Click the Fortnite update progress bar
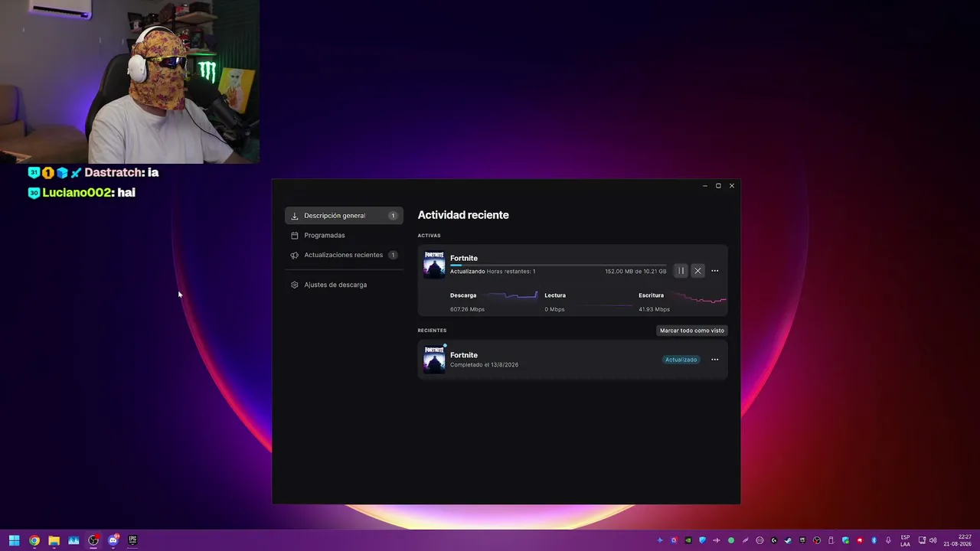This screenshot has height=551, width=980. click(x=558, y=265)
